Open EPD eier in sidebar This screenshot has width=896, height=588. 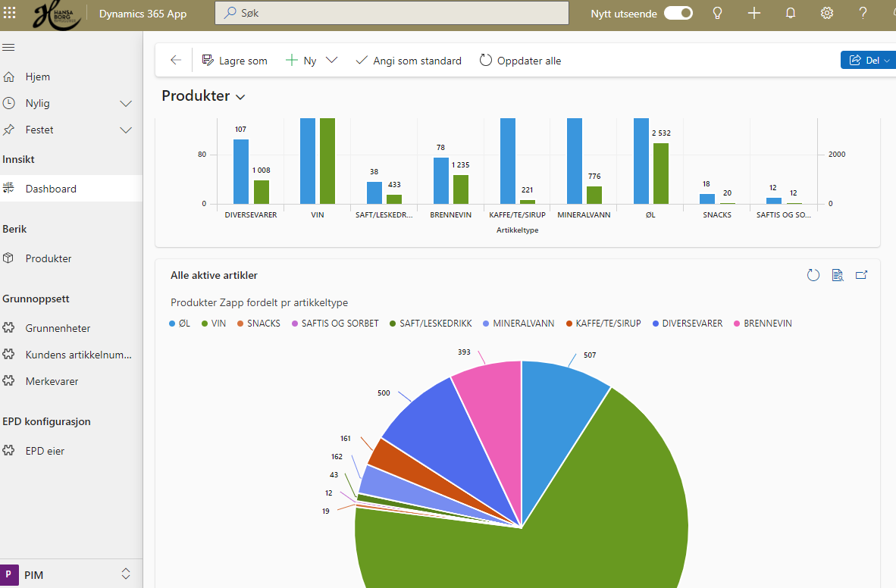click(x=45, y=451)
